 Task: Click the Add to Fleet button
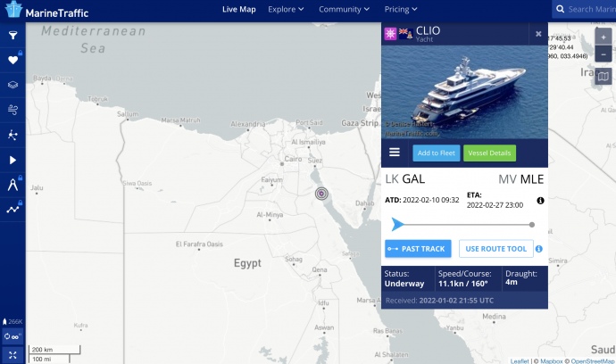(x=436, y=153)
